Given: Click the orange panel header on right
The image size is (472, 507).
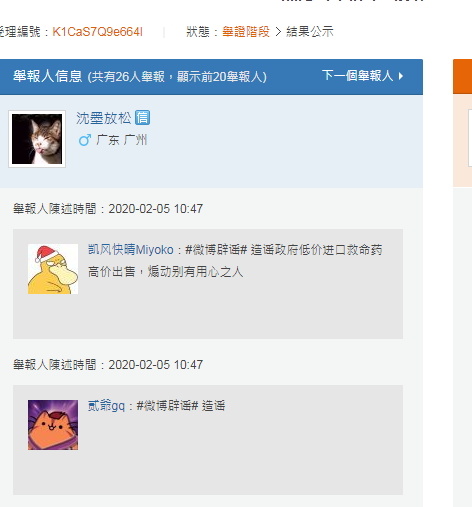Looking at the screenshot, I should click(462, 77).
